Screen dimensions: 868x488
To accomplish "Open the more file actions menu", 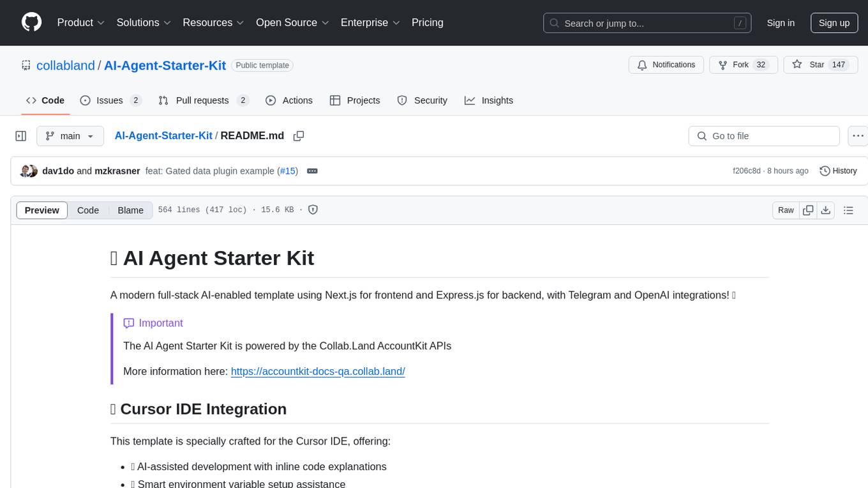I will point(858,136).
